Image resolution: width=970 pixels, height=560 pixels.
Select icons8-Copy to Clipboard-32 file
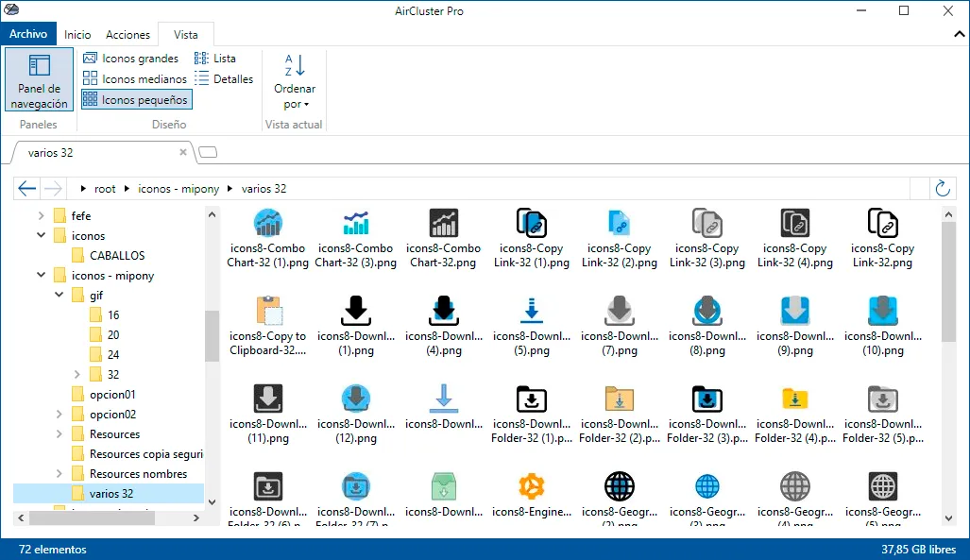pyautogui.click(x=268, y=327)
